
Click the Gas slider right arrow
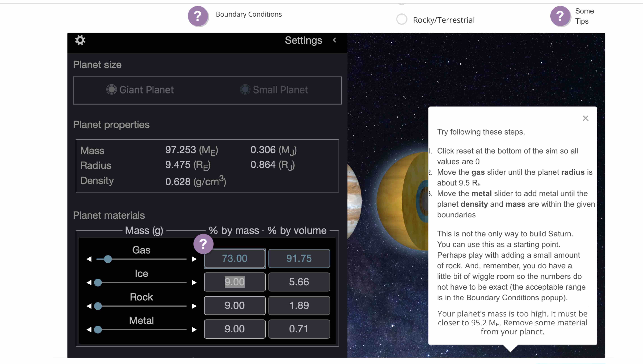pyautogui.click(x=194, y=259)
